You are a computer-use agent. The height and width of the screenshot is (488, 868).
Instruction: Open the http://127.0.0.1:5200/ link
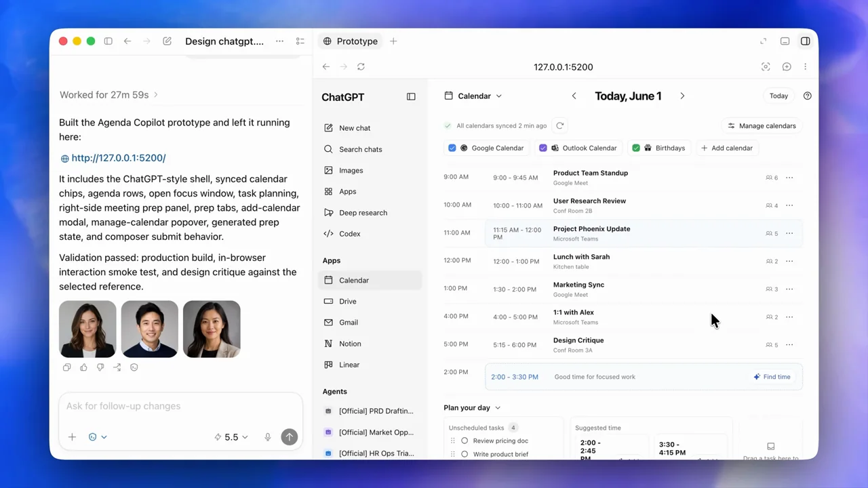point(119,158)
